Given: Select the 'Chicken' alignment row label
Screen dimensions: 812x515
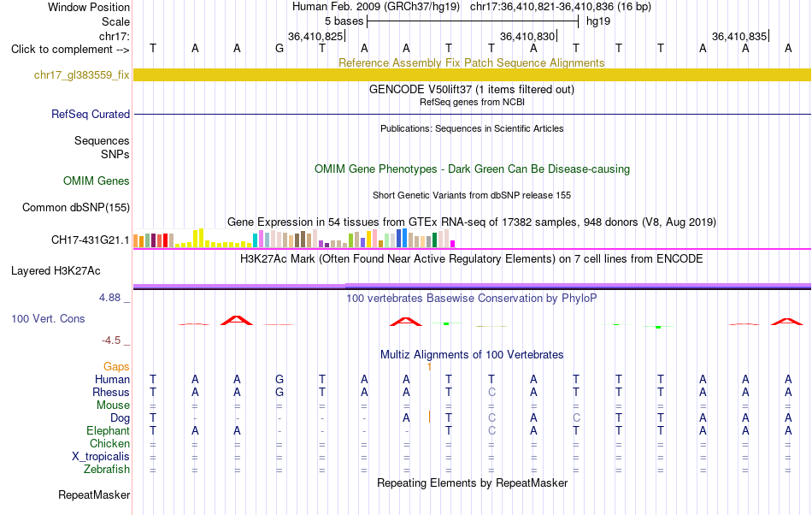Looking at the screenshot, I should (109, 443).
